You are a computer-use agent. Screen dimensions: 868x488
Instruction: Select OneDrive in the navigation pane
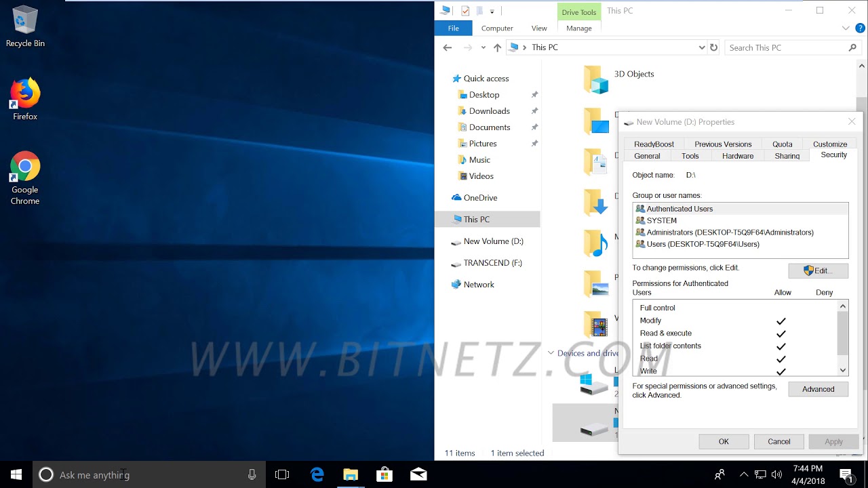tap(480, 198)
